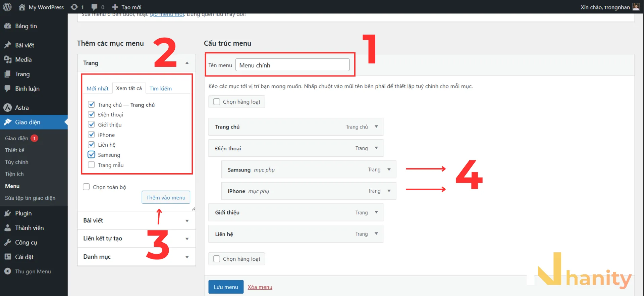644x296 pixels.
Task: Click the Thu gọn Menu collapse icon
Action: click(x=8, y=271)
